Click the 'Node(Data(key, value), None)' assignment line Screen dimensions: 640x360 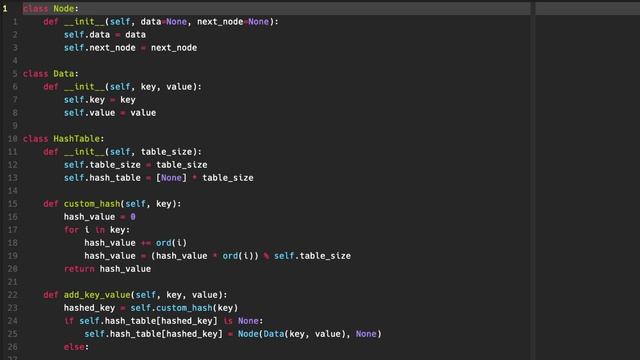pyautogui.click(x=233, y=334)
